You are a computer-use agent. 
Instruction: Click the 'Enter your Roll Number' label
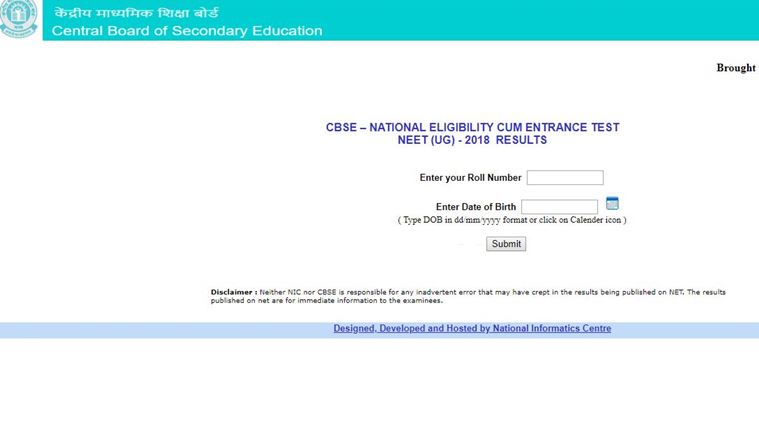470,178
